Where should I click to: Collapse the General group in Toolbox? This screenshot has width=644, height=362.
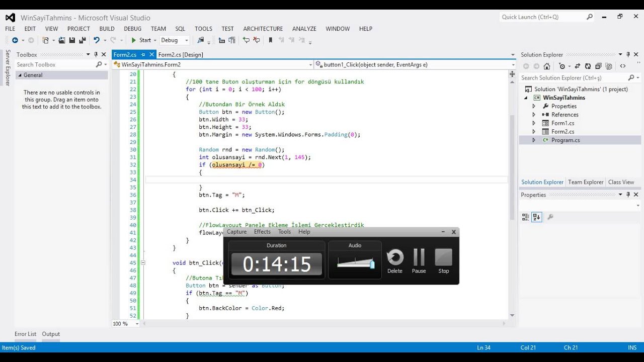[x=20, y=75]
